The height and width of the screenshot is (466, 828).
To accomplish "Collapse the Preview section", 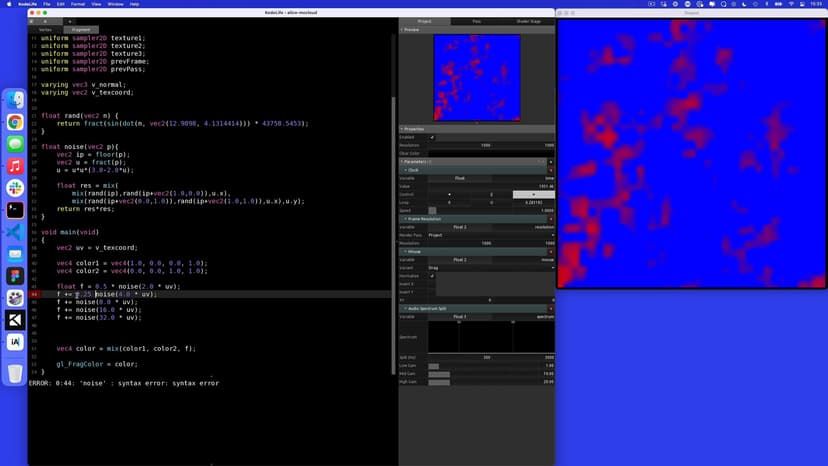I will click(403, 30).
